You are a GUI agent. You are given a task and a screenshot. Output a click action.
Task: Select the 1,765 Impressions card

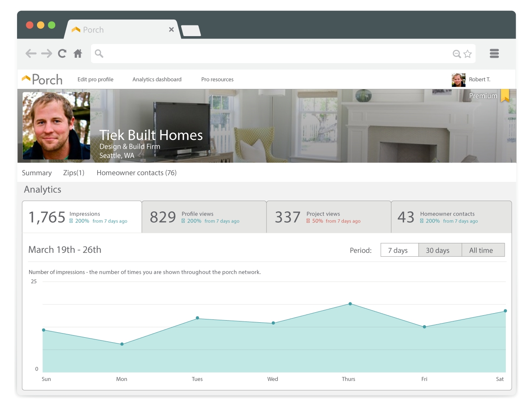82,217
